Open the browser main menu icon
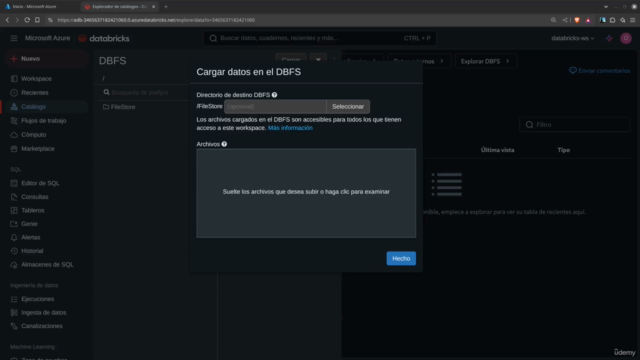 pos(633,20)
